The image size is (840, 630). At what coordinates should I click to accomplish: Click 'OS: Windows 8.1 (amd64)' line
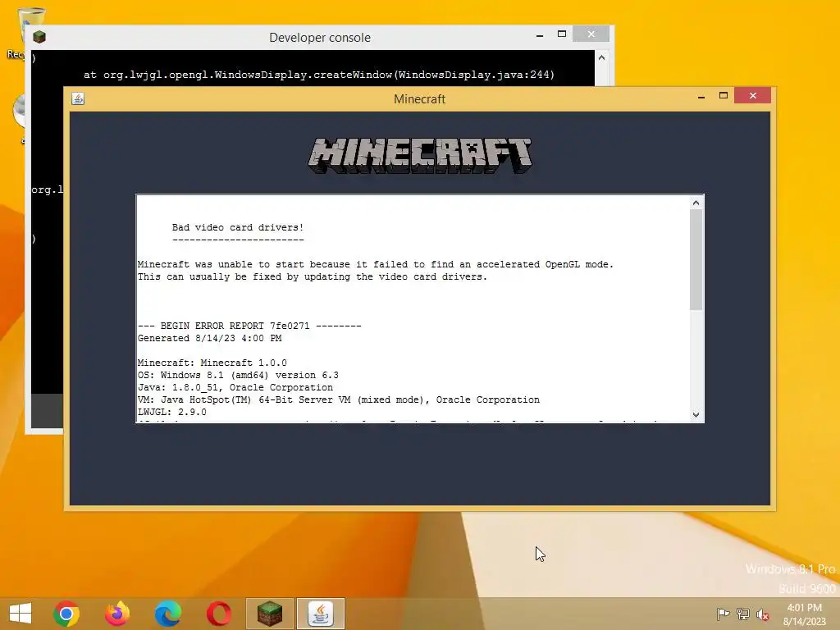tap(238, 375)
